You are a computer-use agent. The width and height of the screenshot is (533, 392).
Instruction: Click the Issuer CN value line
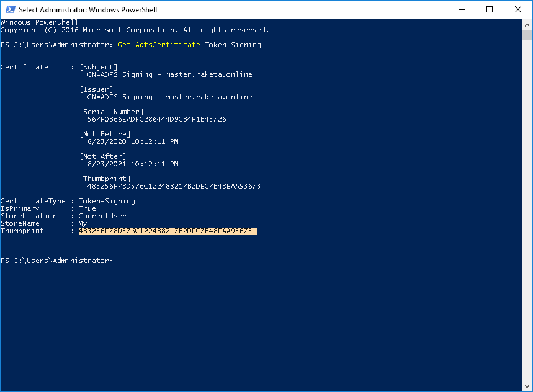point(169,97)
